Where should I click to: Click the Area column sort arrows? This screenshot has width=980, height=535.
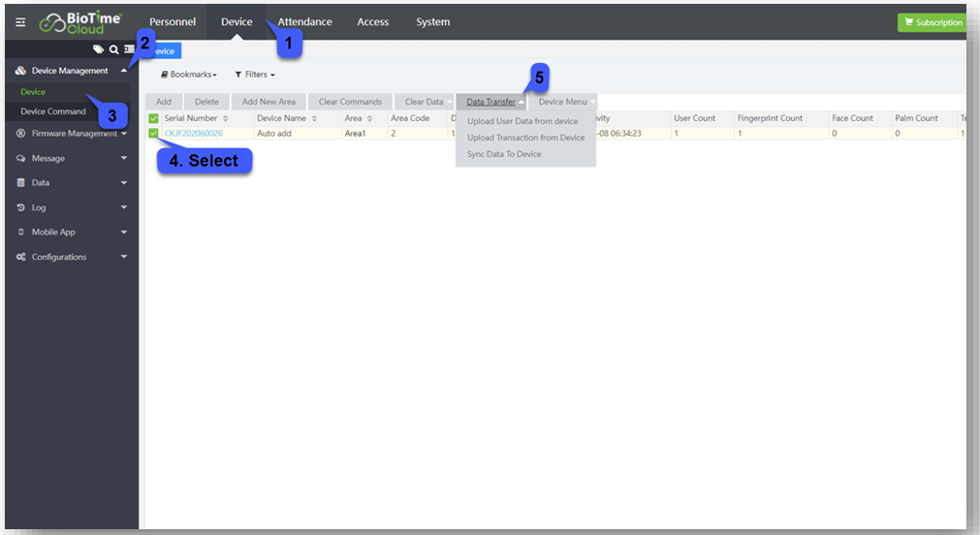370,118
